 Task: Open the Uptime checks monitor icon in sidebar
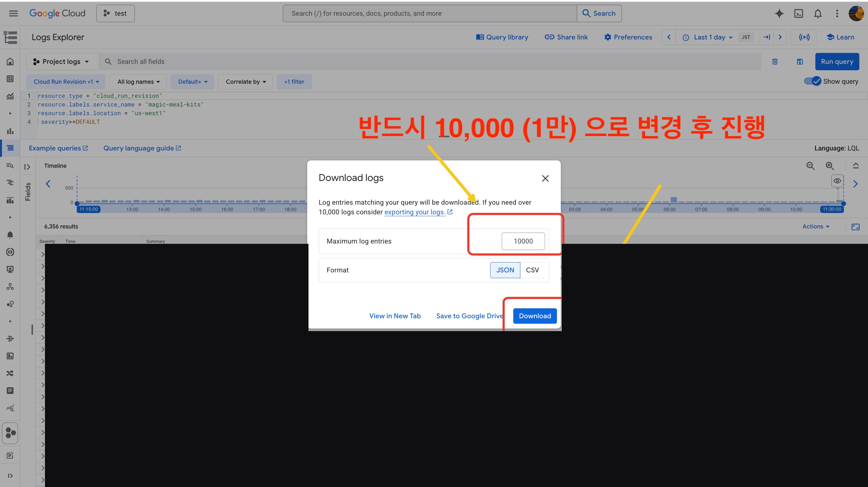click(x=10, y=269)
